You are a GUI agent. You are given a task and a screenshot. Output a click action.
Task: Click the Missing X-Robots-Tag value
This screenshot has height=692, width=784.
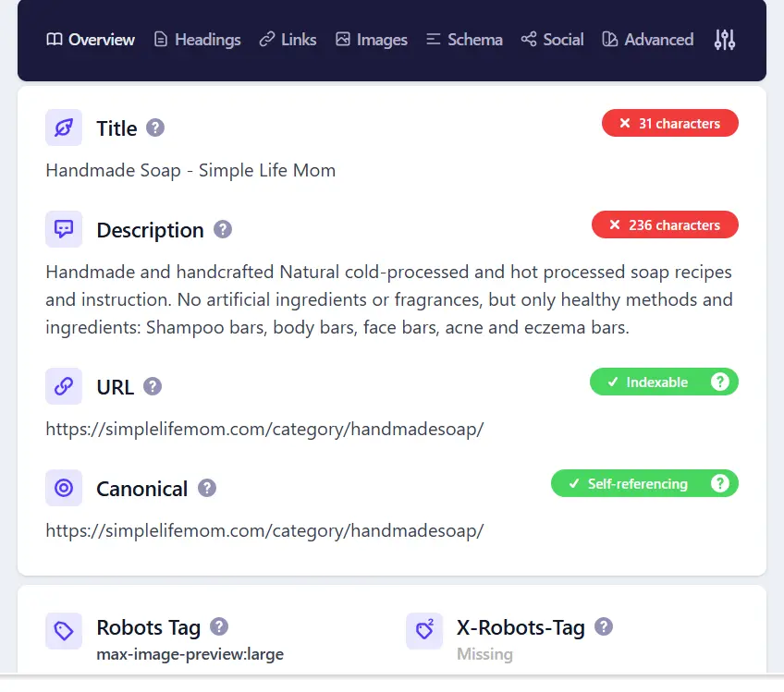[484, 654]
